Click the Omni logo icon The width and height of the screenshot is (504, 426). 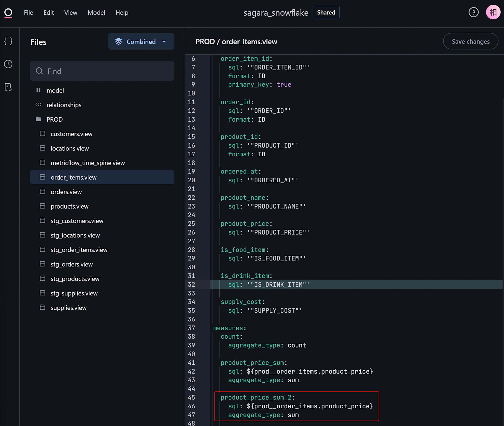[8, 13]
